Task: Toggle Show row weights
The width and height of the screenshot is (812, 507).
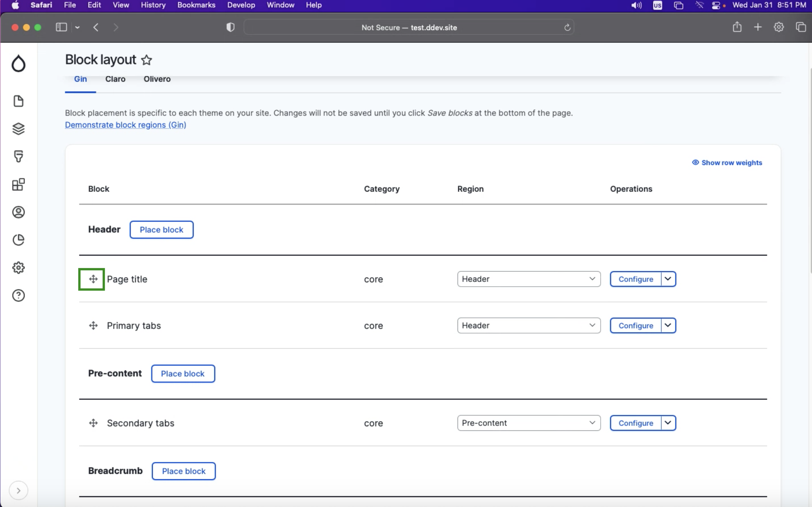Action: 727,162
